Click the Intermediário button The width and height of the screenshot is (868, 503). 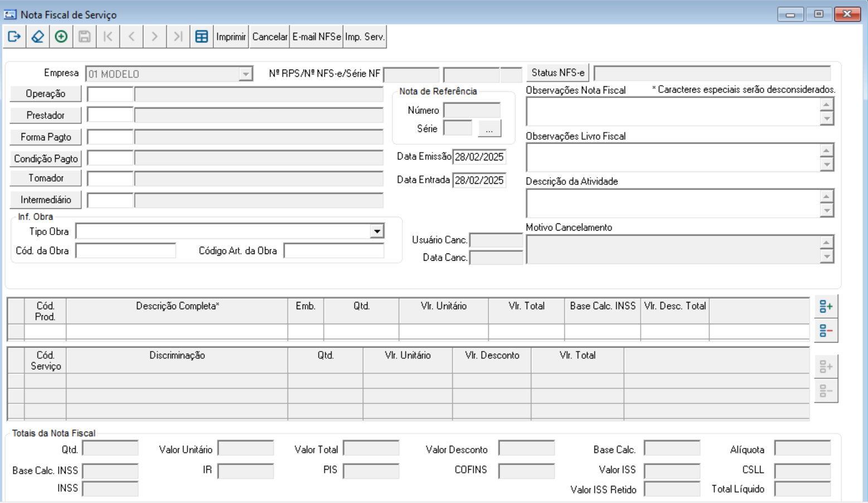pyautogui.click(x=46, y=199)
